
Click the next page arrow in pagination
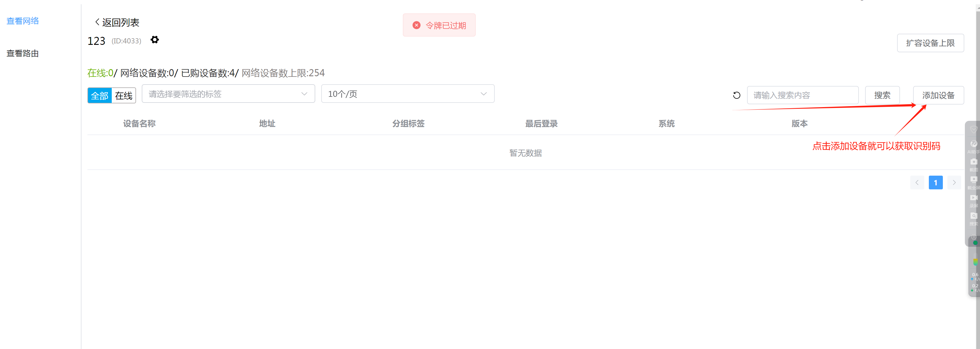(x=954, y=182)
